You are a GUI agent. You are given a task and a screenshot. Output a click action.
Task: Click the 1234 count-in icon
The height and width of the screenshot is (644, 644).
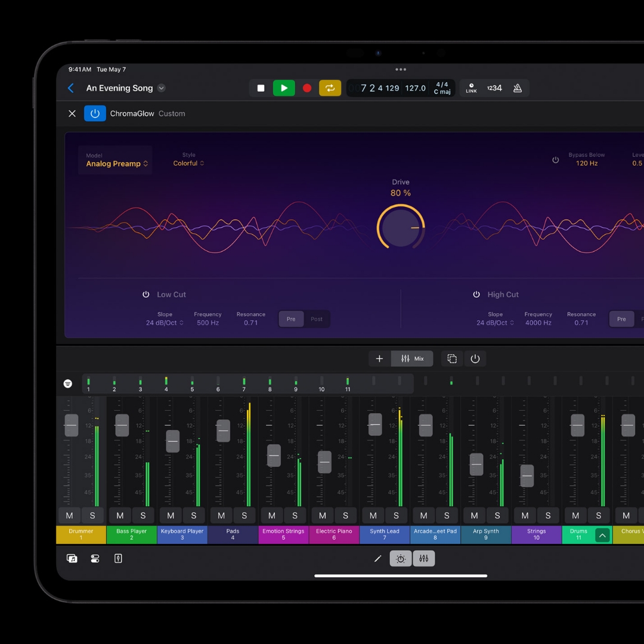pos(494,88)
